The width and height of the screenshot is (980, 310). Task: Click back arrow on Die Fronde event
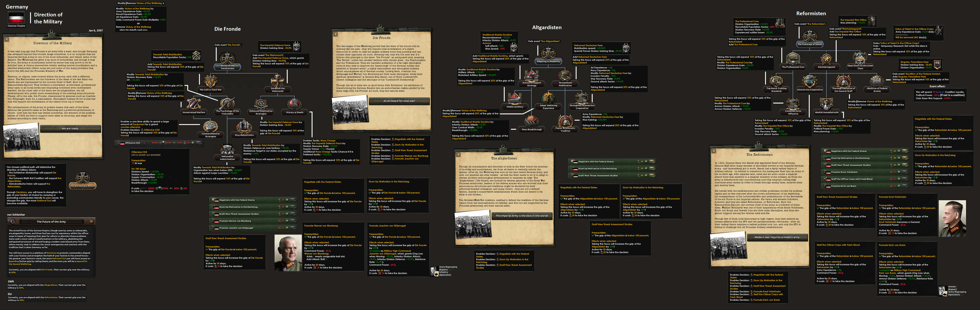tap(335, 34)
